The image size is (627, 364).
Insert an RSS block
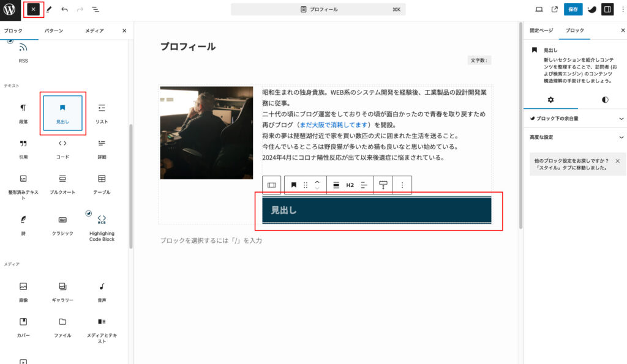pyautogui.click(x=23, y=53)
